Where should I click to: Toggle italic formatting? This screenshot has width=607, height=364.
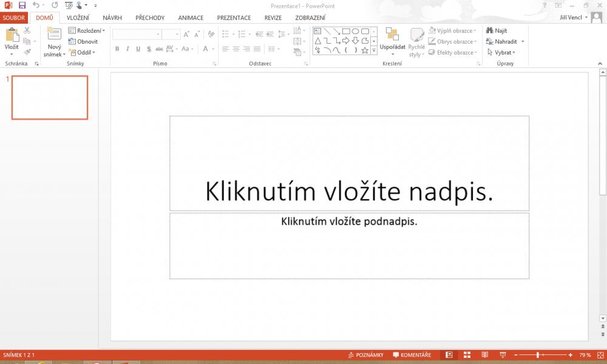pos(127,48)
